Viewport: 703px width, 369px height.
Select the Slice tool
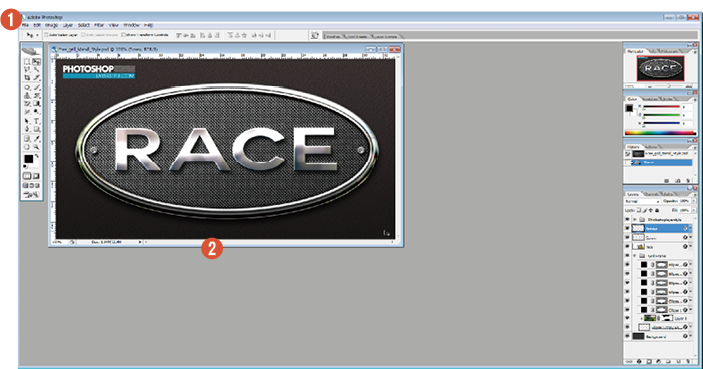[x=37, y=78]
